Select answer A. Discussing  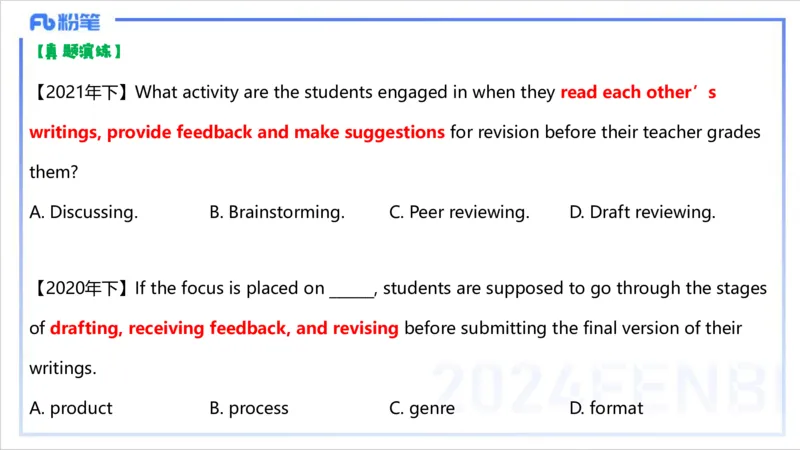(x=84, y=212)
